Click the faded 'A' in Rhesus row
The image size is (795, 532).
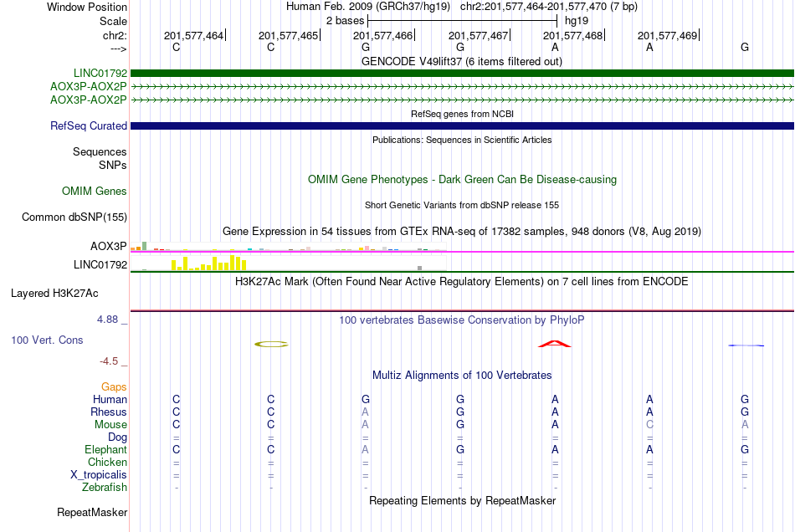click(x=365, y=412)
